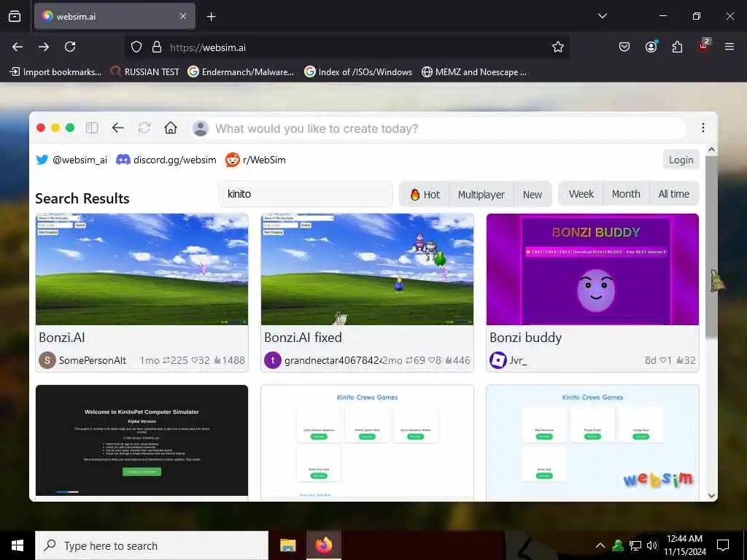Click the Firefox tracking protection shield icon

136,47
